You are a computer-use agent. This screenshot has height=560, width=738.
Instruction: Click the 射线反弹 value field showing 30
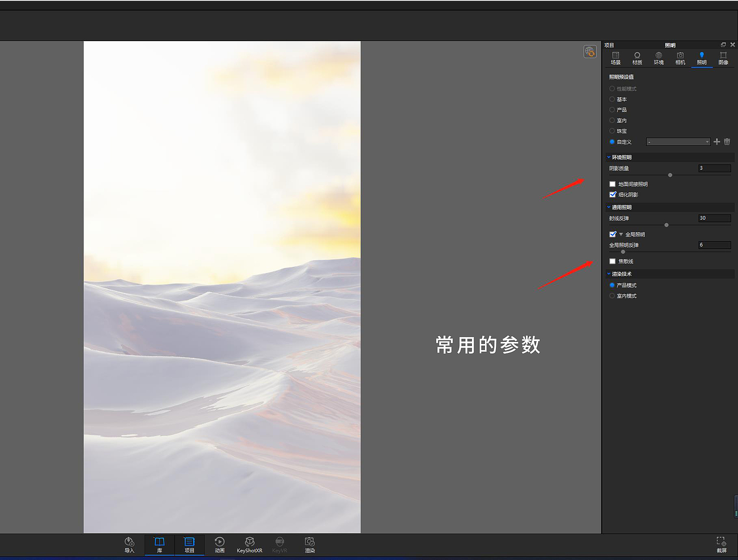[715, 218]
